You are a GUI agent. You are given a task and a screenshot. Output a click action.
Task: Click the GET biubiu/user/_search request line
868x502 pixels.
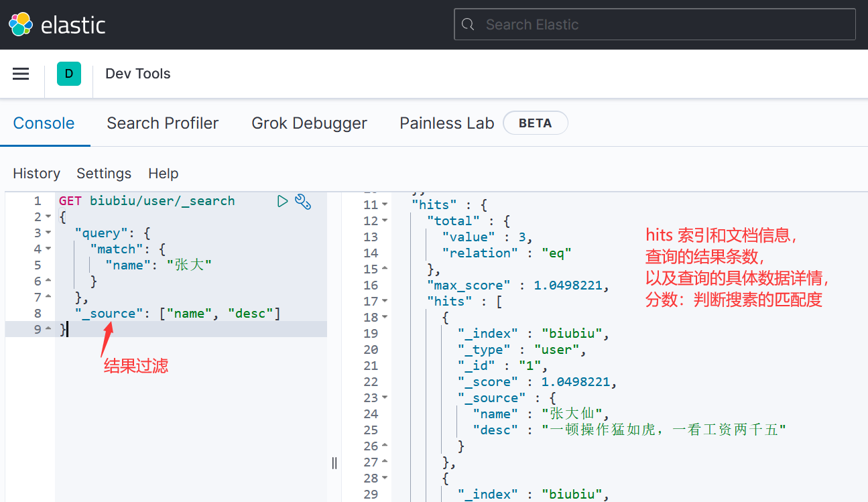(x=147, y=201)
